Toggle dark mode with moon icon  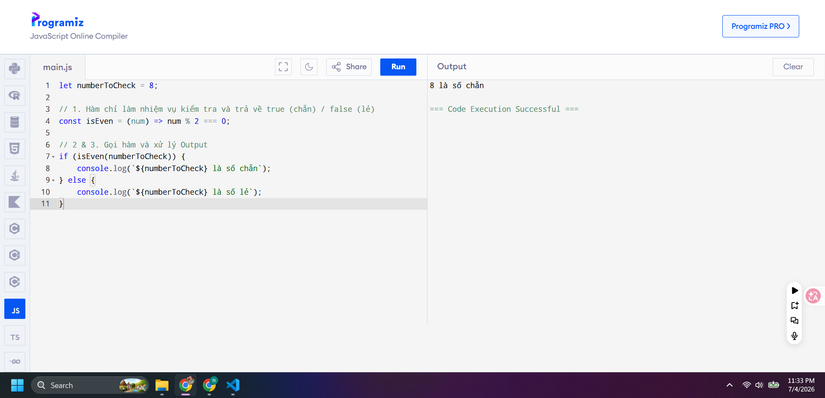click(309, 67)
